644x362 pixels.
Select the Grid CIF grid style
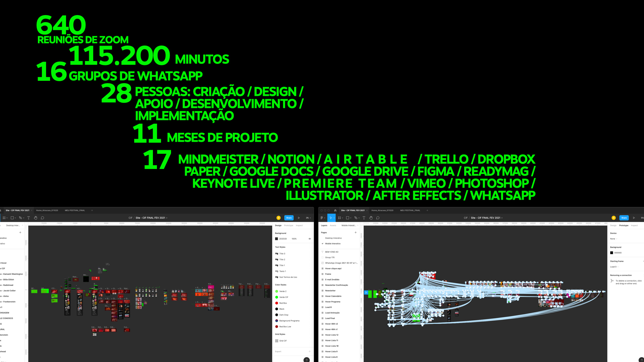tap(281, 341)
